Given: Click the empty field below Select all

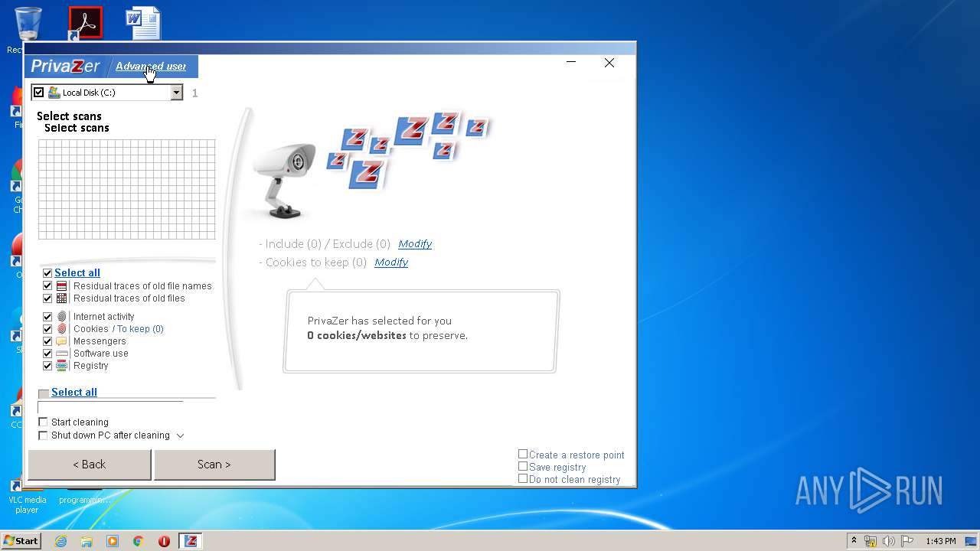Looking at the screenshot, I should (110, 407).
